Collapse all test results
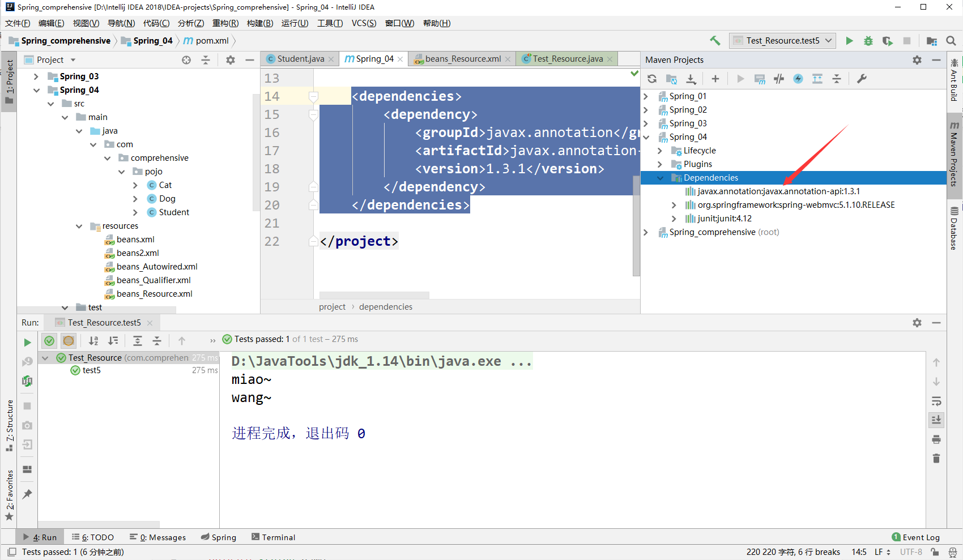 tap(157, 340)
